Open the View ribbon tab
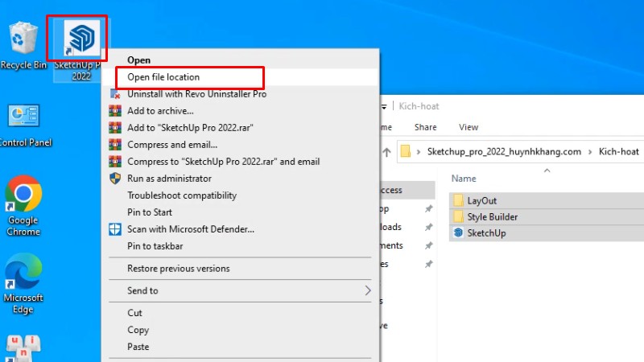 coord(469,127)
